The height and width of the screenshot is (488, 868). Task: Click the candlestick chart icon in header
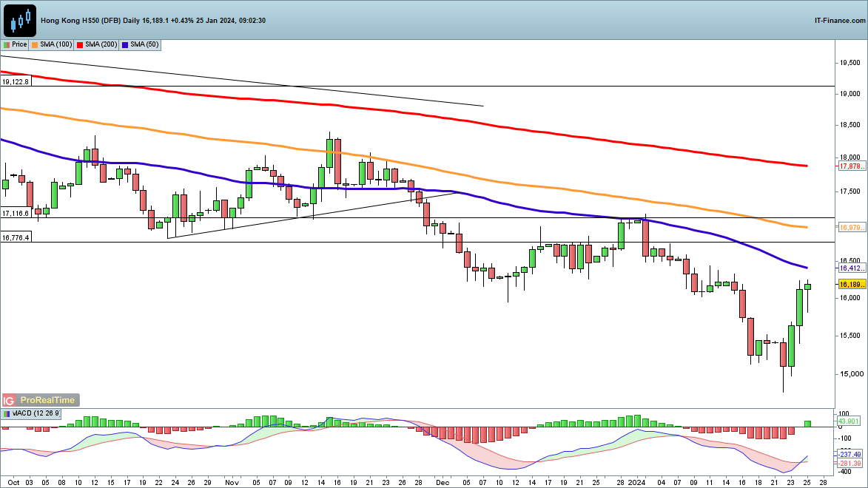[x=20, y=20]
